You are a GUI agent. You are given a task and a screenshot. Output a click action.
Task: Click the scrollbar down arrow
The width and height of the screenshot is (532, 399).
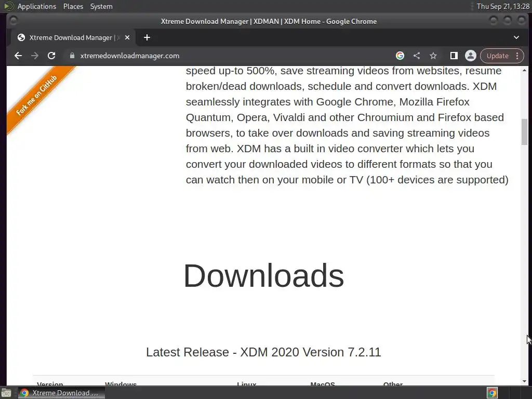click(525, 381)
